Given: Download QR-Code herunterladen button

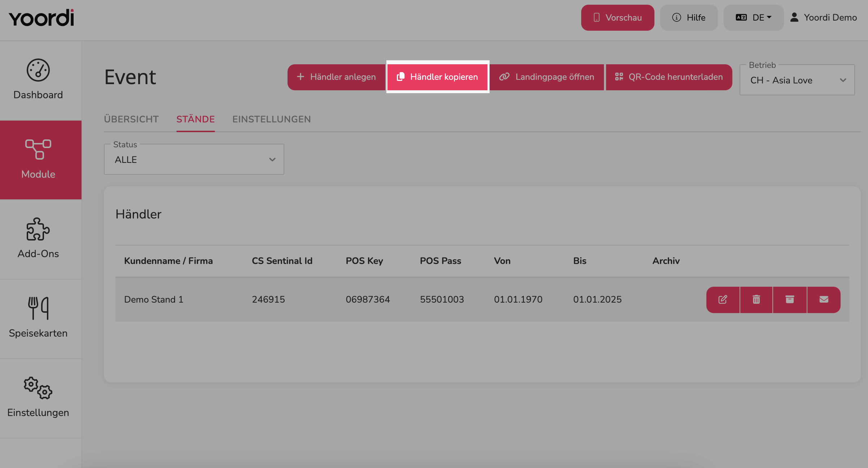Looking at the screenshot, I should click(669, 77).
